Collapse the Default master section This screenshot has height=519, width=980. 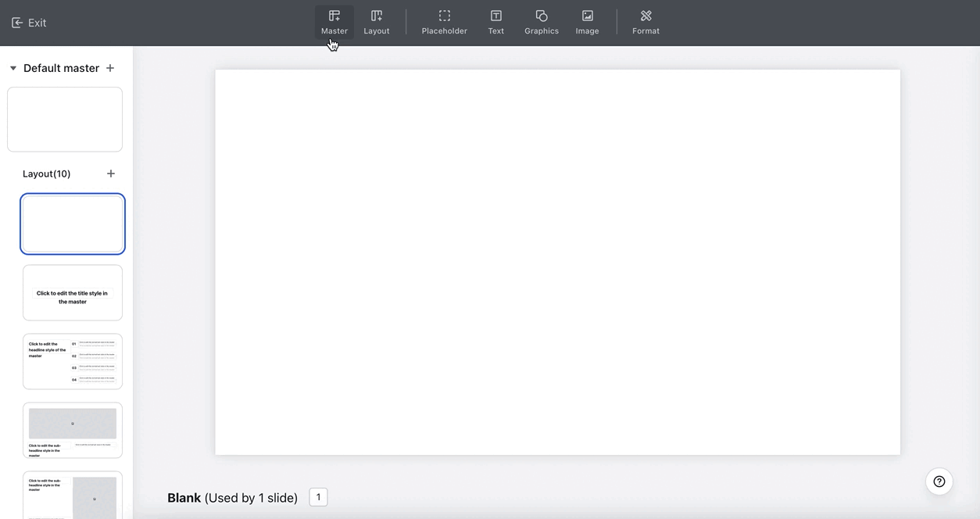13,69
